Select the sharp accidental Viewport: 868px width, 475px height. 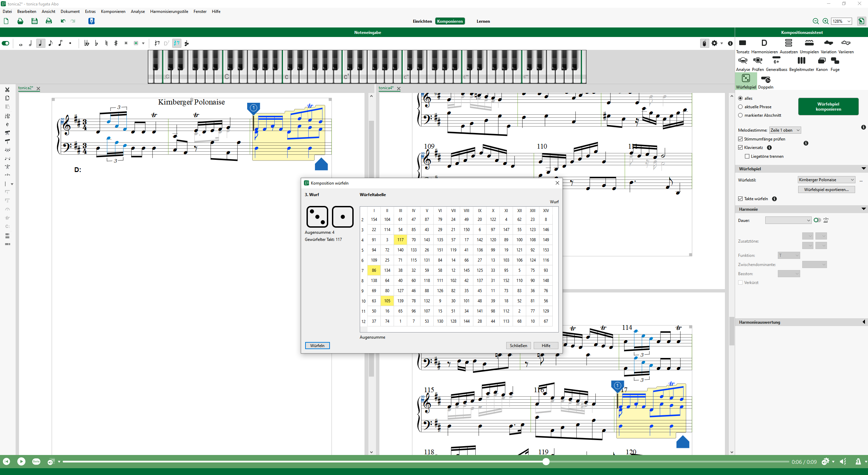pyautogui.click(x=116, y=43)
